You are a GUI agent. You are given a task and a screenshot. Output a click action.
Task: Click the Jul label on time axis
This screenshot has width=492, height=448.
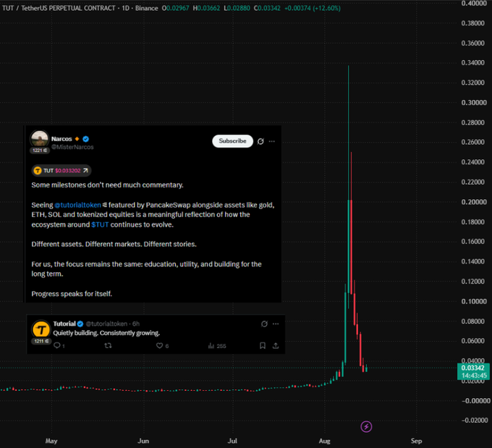click(x=232, y=441)
